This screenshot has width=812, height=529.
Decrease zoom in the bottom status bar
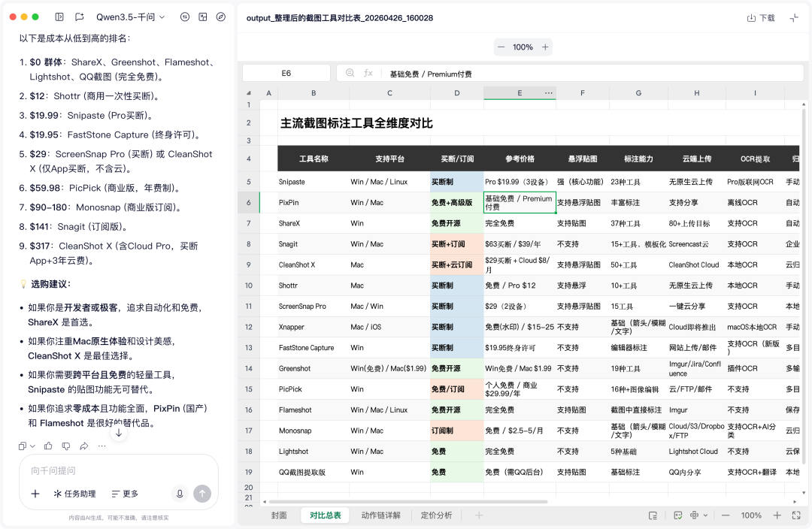tap(726, 515)
